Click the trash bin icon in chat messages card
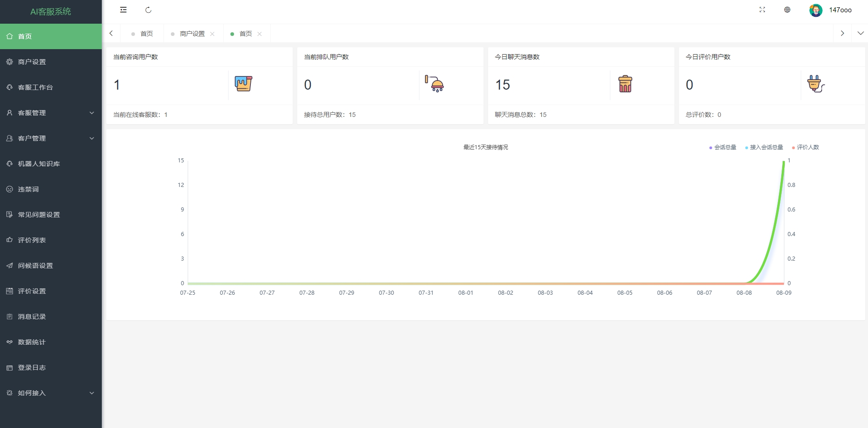Viewport: 868px width, 428px height. (x=625, y=84)
